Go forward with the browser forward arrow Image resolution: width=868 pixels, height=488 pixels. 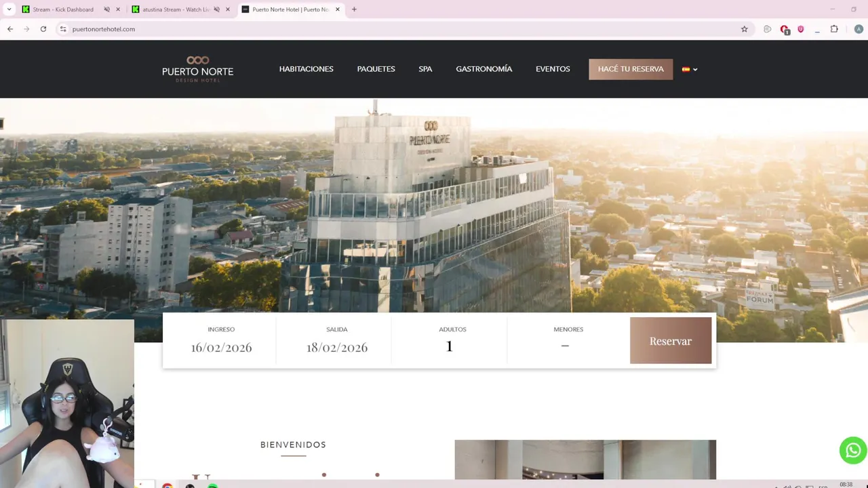(x=26, y=29)
